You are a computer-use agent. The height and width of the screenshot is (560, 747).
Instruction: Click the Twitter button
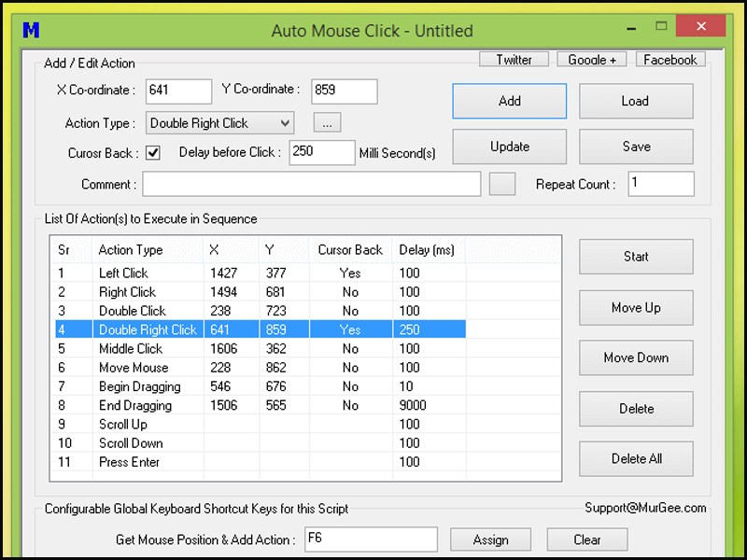click(x=514, y=59)
